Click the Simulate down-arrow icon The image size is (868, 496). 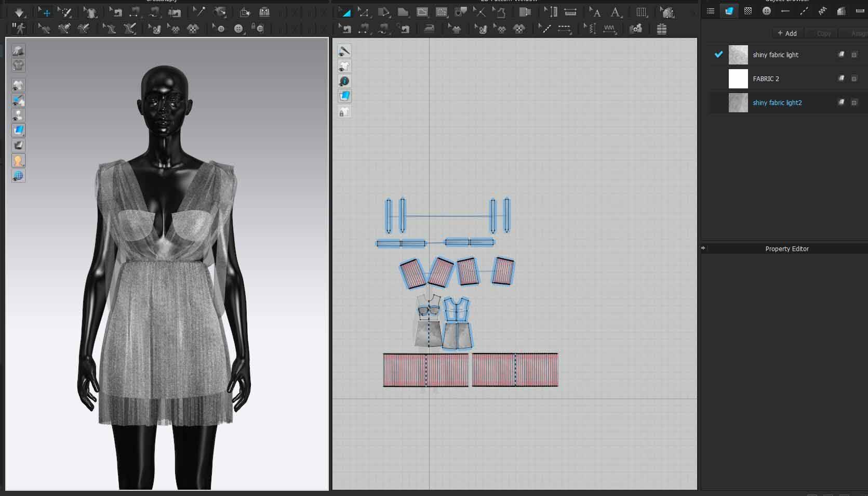tap(19, 12)
